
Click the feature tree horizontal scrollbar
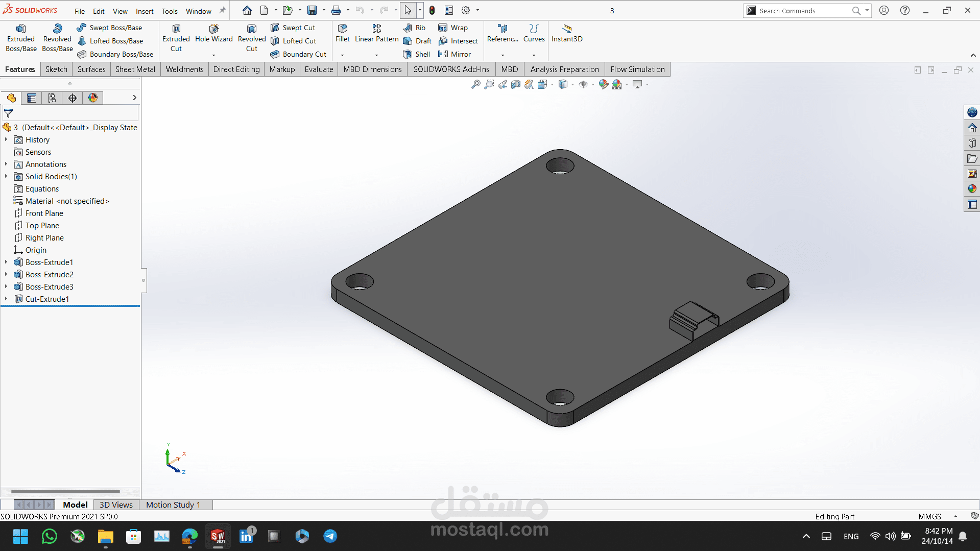tap(65, 491)
